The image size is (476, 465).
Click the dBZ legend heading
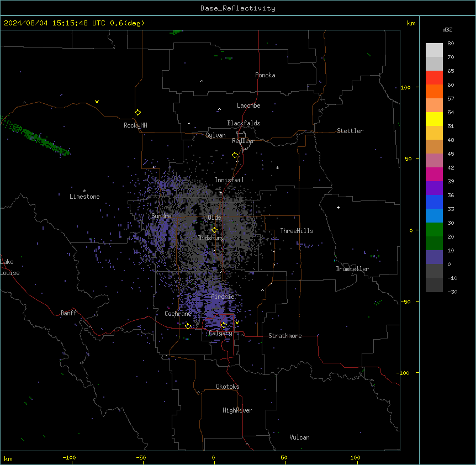coord(447,30)
